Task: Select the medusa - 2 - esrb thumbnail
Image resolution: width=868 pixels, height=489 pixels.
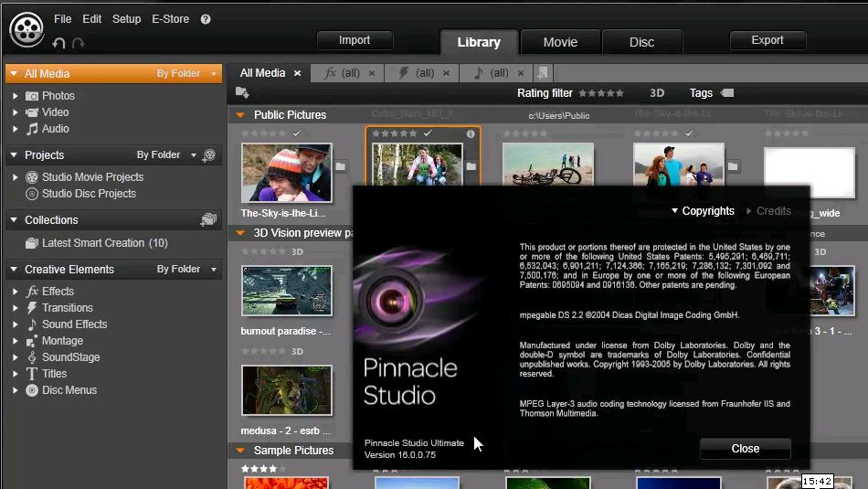Action: pyautogui.click(x=287, y=390)
